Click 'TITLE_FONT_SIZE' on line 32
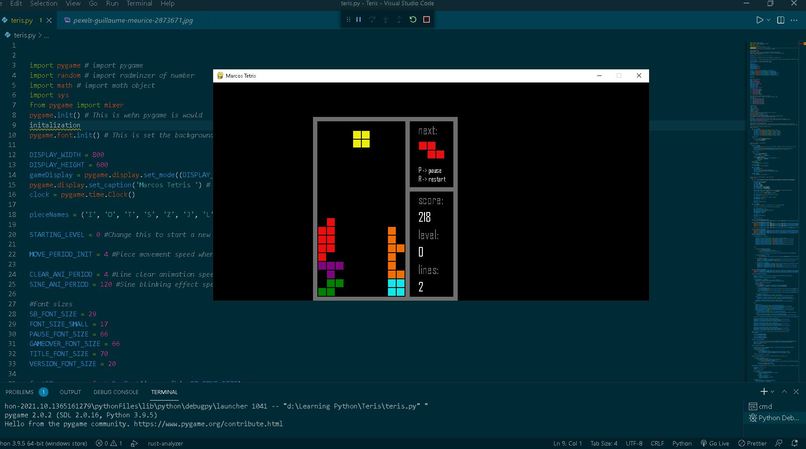The image size is (806, 449). tap(59, 354)
